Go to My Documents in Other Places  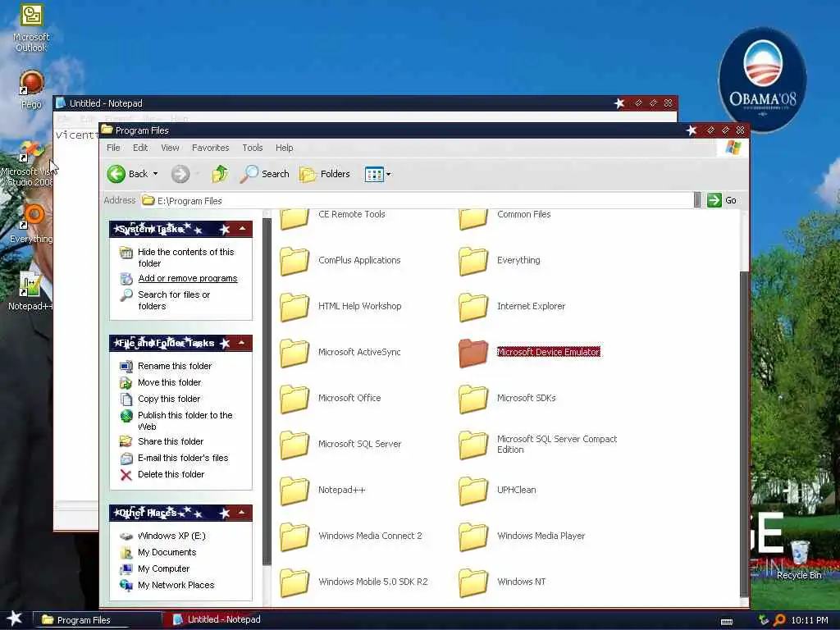(167, 552)
